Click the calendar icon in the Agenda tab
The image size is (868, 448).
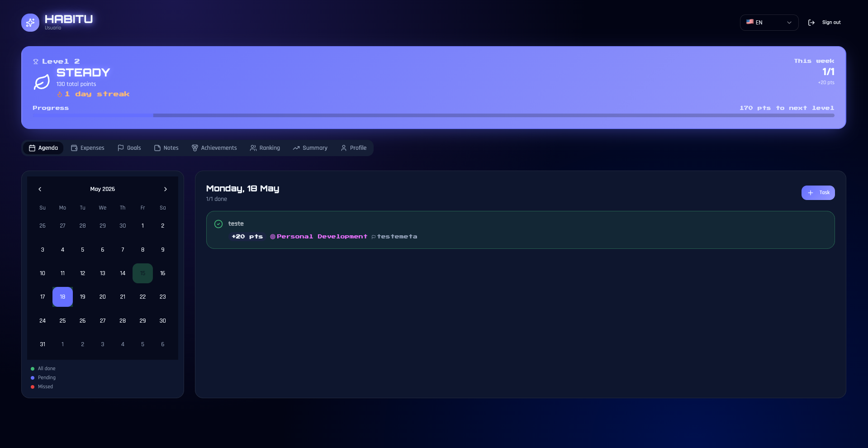(x=32, y=148)
